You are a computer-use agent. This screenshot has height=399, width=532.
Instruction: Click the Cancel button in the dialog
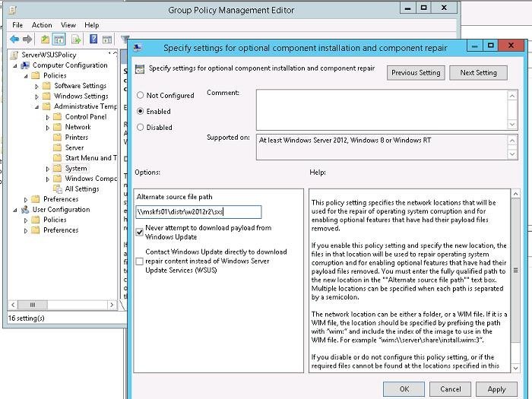point(450,389)
